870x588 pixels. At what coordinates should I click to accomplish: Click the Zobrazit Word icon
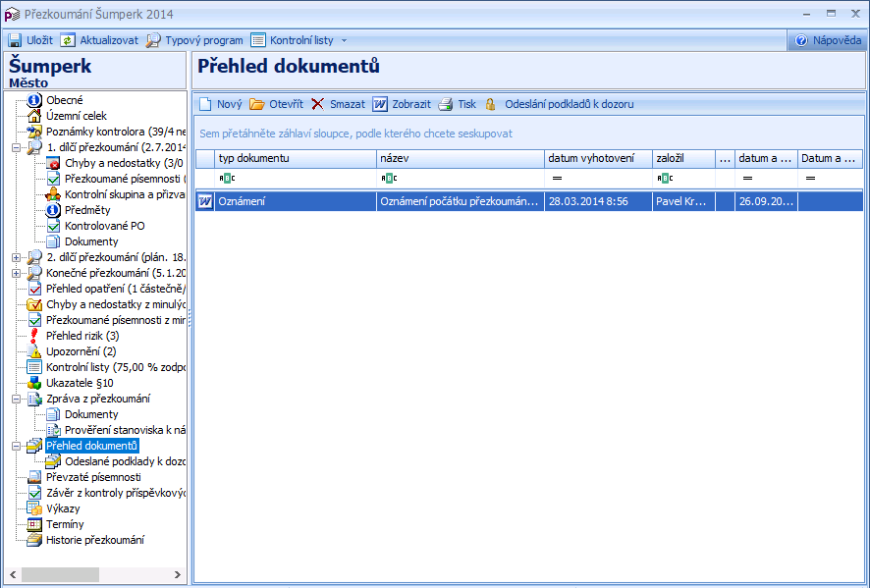379,104
